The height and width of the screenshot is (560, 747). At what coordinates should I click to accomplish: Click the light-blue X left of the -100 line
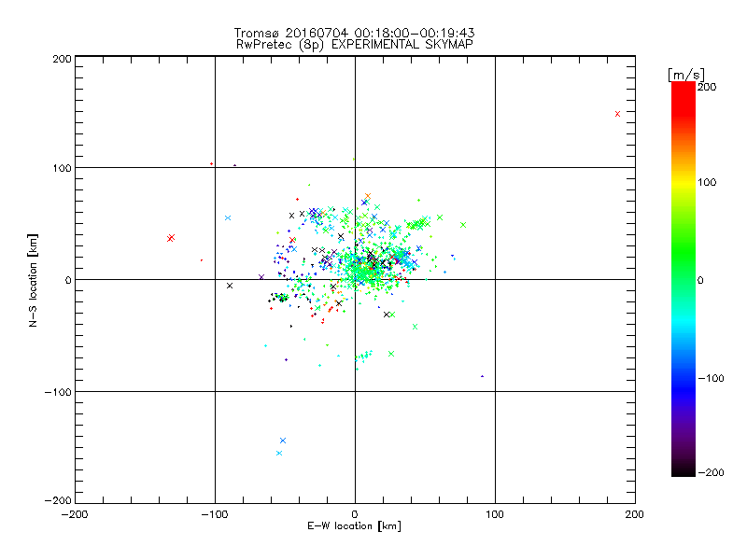pyautogui.click(x=228, y=218)
